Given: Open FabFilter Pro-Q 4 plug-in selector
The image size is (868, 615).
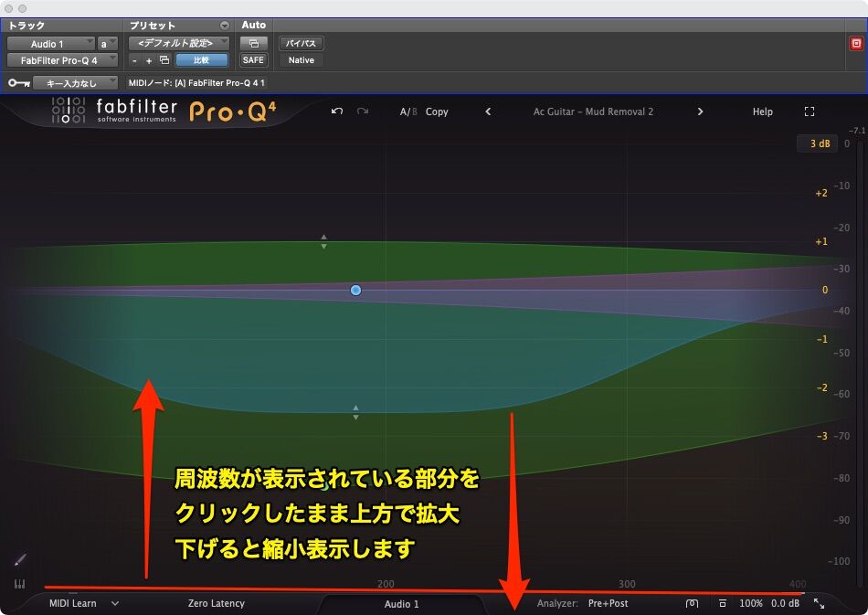Looking at the screenshot, I should [62, 60].
